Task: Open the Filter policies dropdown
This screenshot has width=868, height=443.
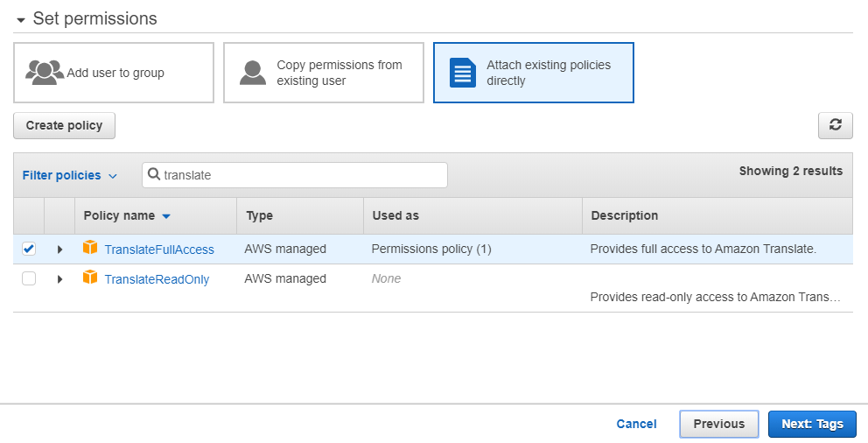Action: (x=70, y=176)
